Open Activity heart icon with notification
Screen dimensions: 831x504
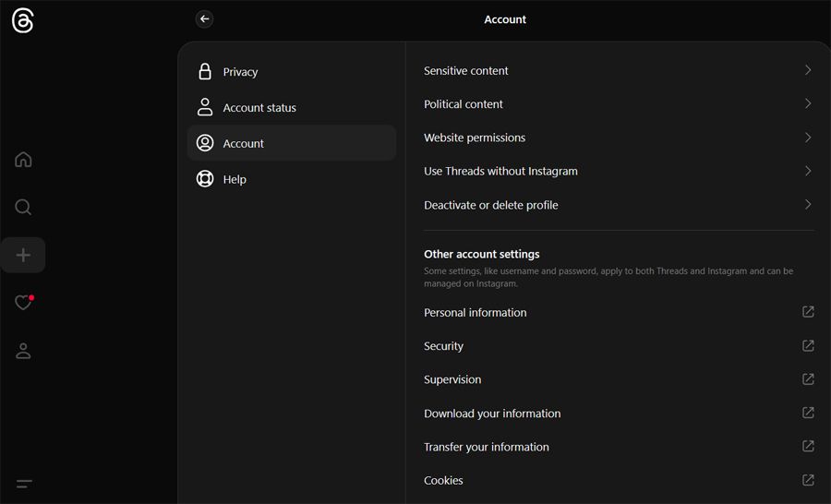(23, 303)
